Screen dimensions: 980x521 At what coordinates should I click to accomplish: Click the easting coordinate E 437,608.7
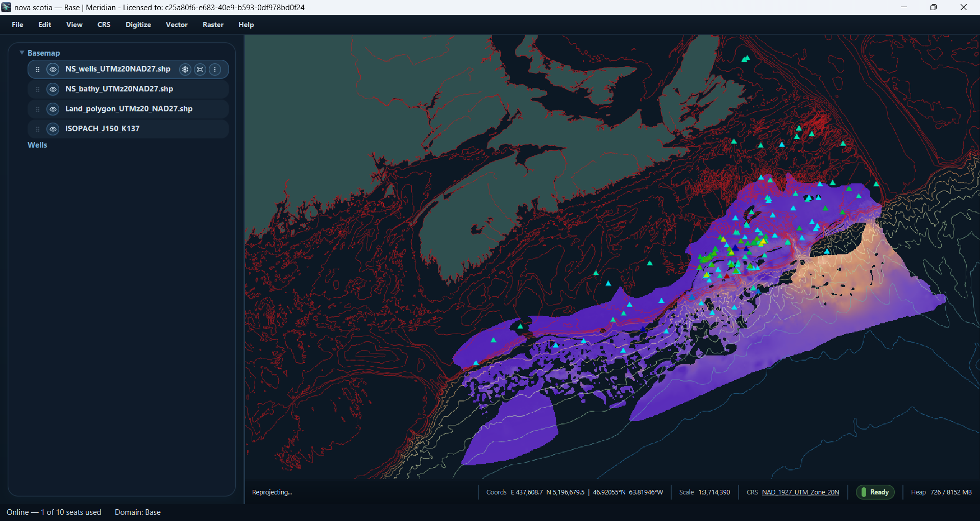coord(527,492)
